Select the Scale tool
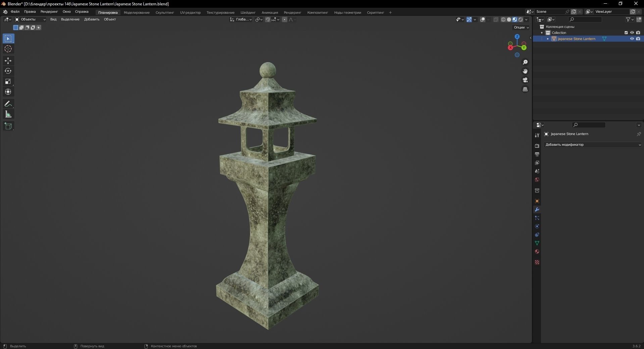 [x=8, y=82]
